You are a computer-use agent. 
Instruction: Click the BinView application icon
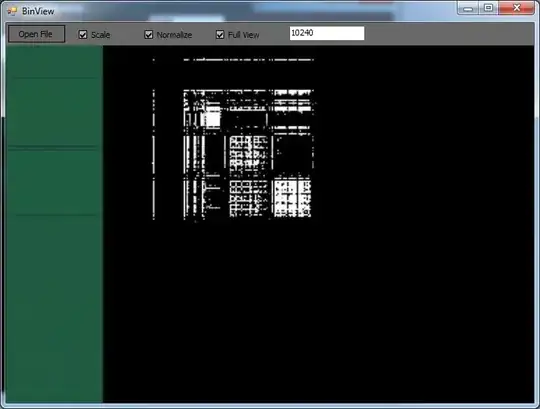(12, 11)
